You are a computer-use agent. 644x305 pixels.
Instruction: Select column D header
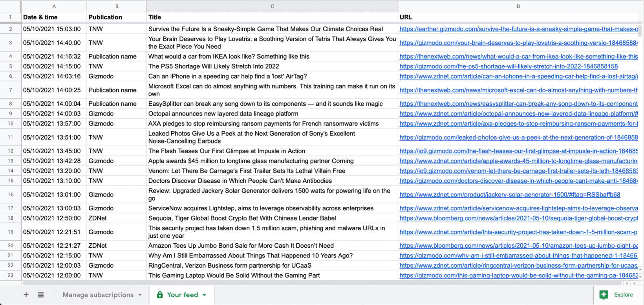(518, 6)
